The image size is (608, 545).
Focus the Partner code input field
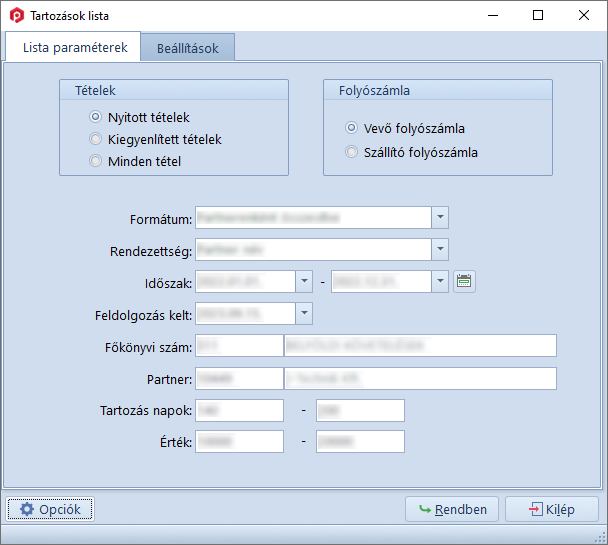coord(239,378)
